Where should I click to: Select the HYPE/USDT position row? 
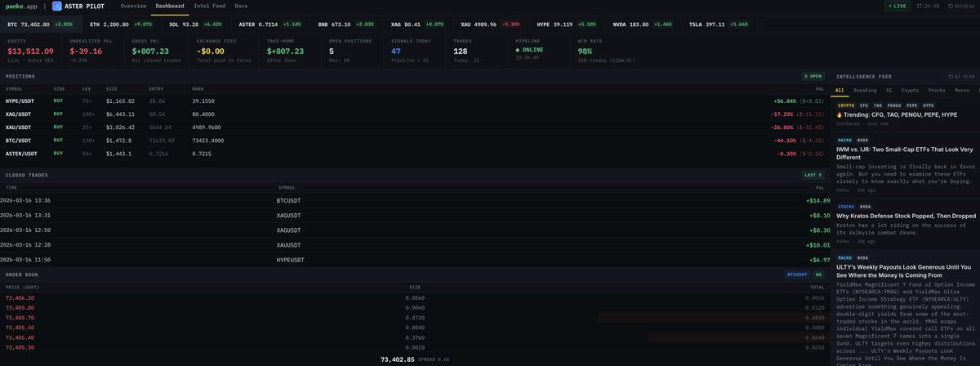[415, 100]
